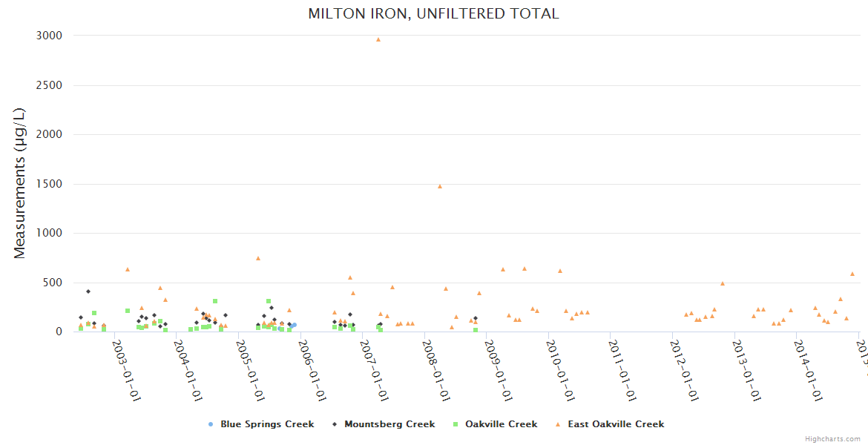This screenshot has height=445, width=868.
Task: Hide East Oakville Creek series via legend text
Action: point(616,425)
